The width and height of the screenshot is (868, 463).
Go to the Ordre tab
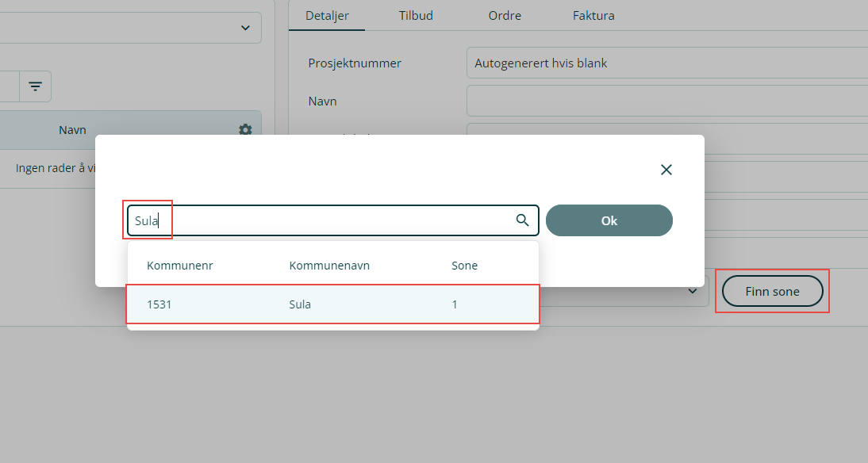point(505,16)
